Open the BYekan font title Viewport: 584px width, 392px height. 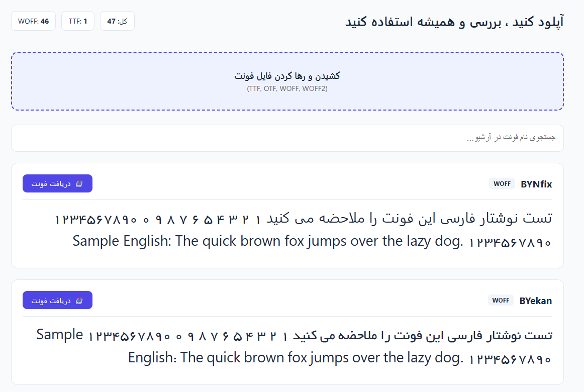pyautogui.click(x=536, y=301)
